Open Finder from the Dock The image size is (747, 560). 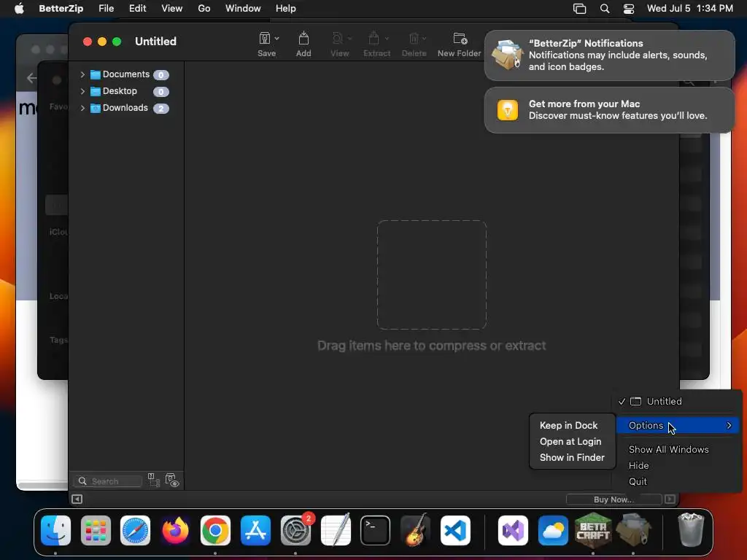coord(55,530)
